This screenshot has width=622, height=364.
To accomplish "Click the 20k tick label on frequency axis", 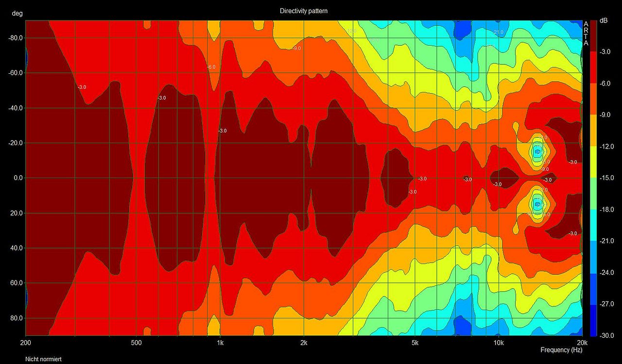I will click(x=581, y=342).
